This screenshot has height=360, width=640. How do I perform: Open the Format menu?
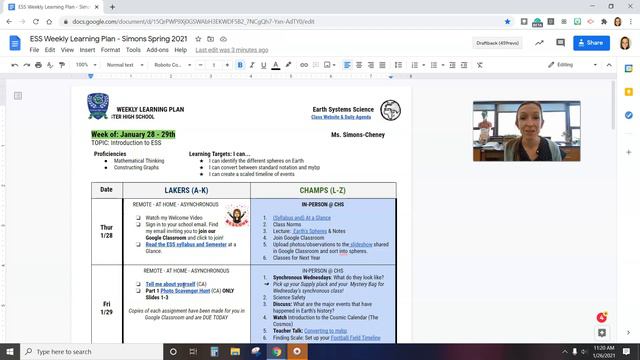point(110,50)
